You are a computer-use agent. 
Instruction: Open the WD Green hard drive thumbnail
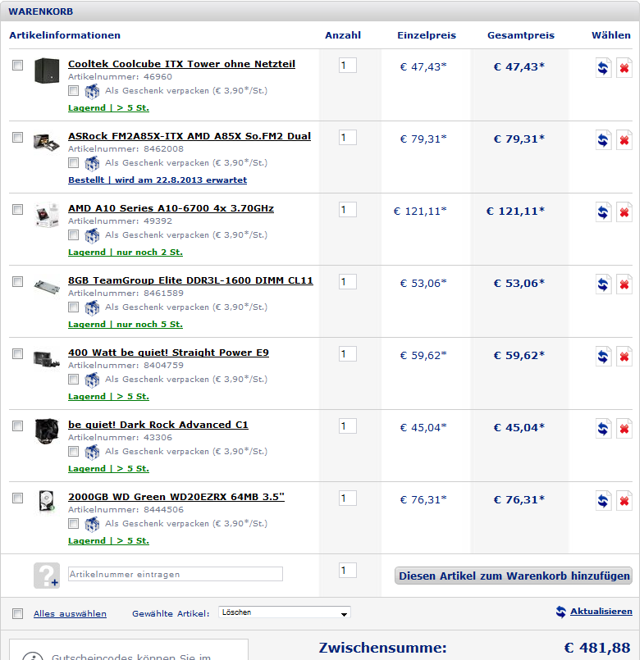click(x=46, y=502)
